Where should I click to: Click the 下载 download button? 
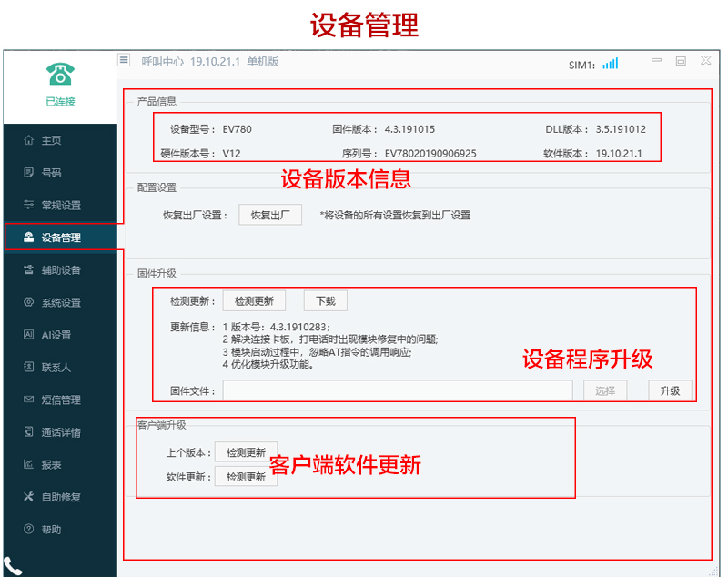[325, 300]
